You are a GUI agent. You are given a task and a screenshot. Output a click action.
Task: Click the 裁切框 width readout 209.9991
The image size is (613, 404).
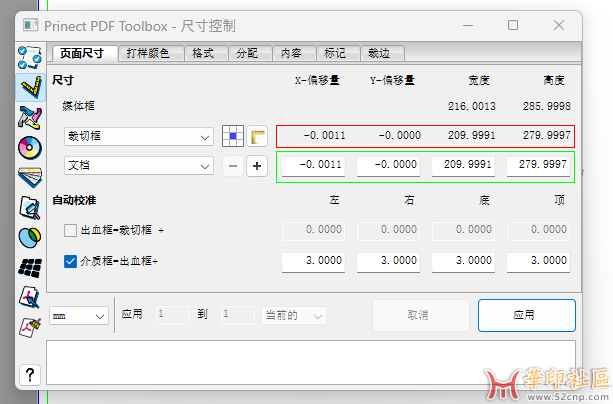[x=471, y=136]
